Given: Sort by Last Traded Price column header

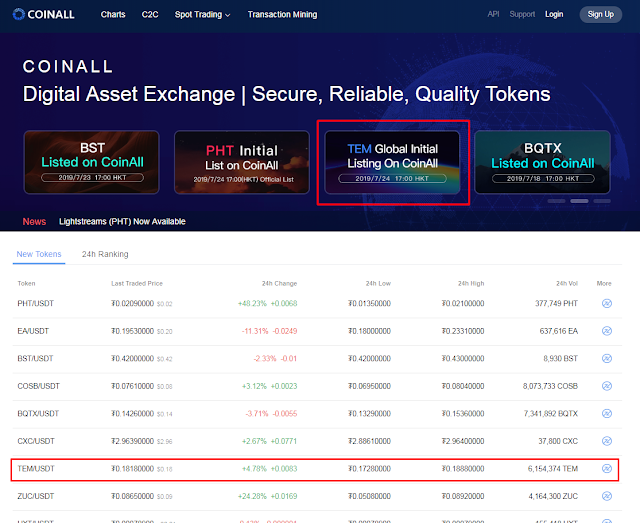Looking at the screenshot, I should tap(137, 283).
